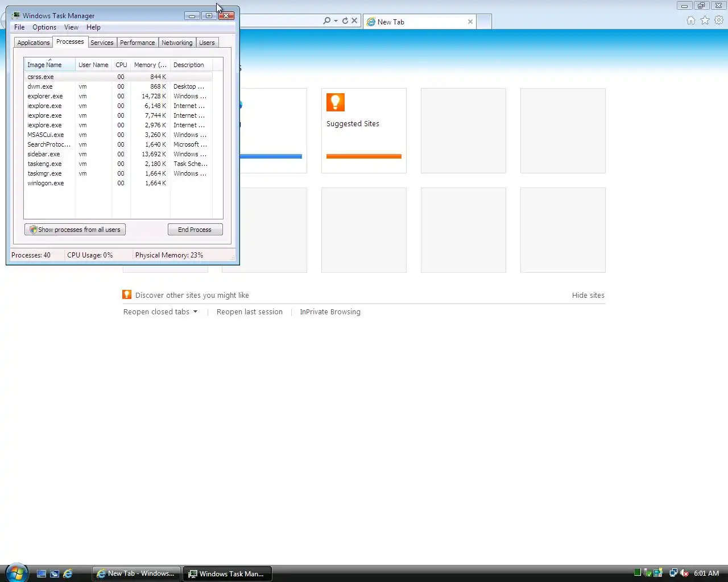Switch to the Services tab

(x=102, y=43)
